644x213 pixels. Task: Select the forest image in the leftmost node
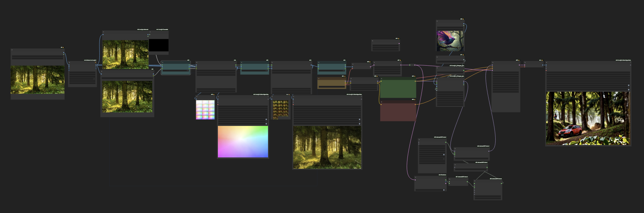37,80
